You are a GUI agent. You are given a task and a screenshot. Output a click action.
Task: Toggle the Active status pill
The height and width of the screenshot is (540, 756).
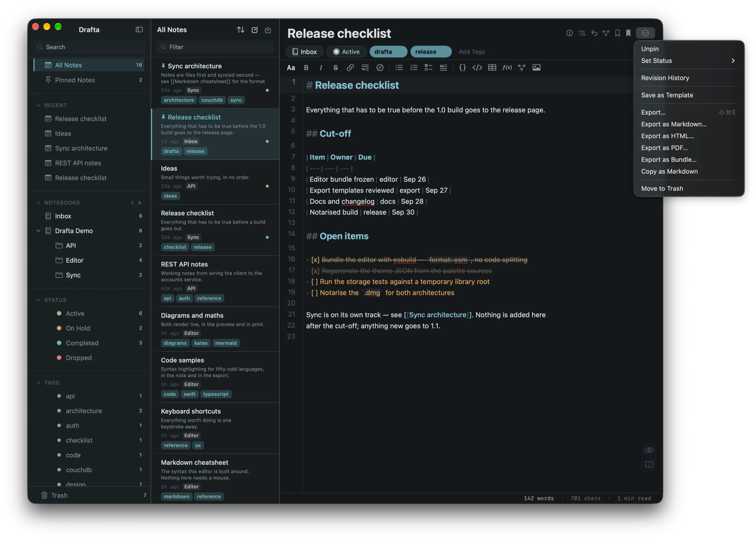pos(346,52)
